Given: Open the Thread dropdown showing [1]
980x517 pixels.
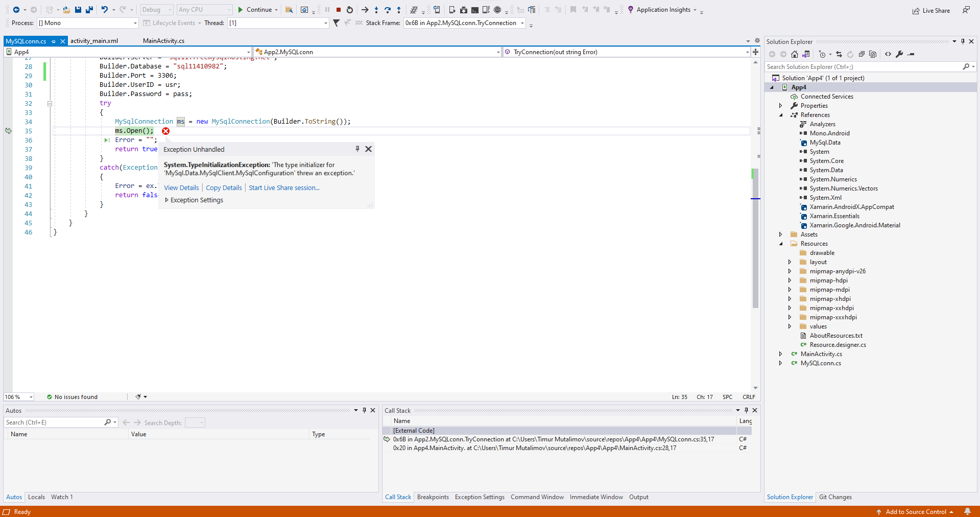Looking at the screenshot, I should click(278, 23).
